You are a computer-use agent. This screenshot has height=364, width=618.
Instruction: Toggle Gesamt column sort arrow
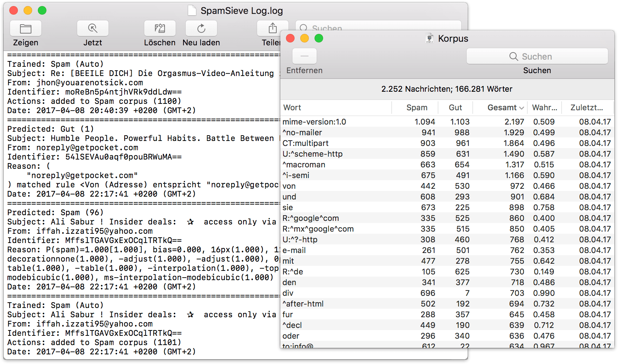522,108
